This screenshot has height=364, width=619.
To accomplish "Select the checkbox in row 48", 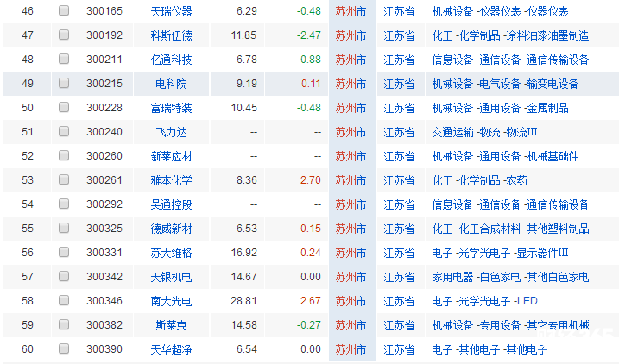I will coord(64,59).
